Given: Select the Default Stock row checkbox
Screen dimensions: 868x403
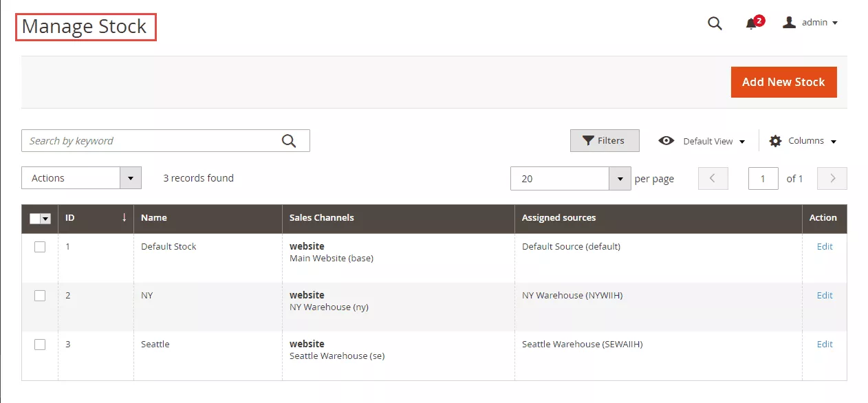Looking at the screenshot, I should [x=40, y=247].
